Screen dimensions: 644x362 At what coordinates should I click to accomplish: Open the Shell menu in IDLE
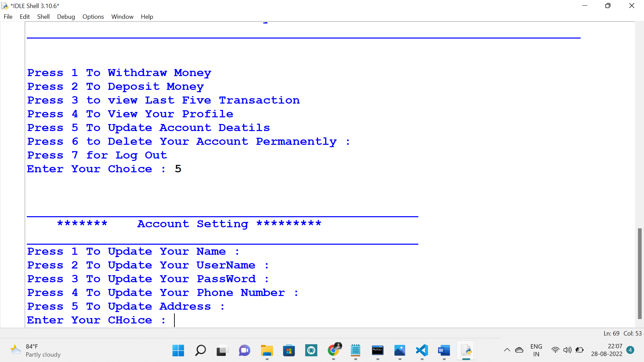coord(43,16)
